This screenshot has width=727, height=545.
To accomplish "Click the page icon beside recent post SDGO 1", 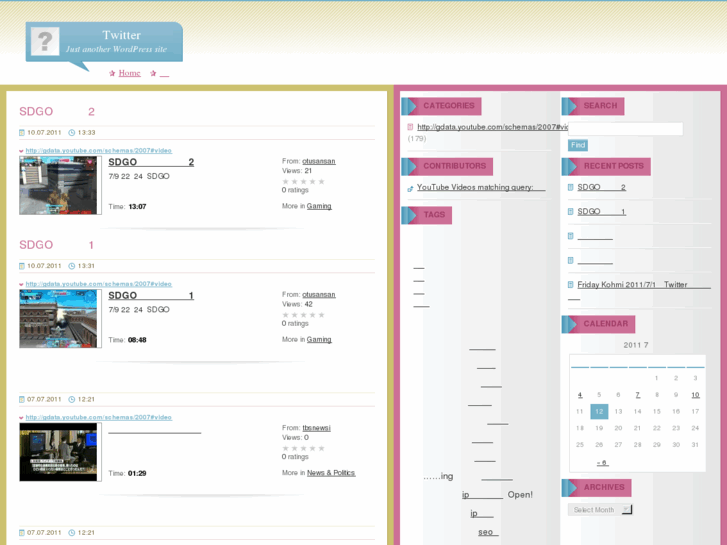I will point(571,212).
